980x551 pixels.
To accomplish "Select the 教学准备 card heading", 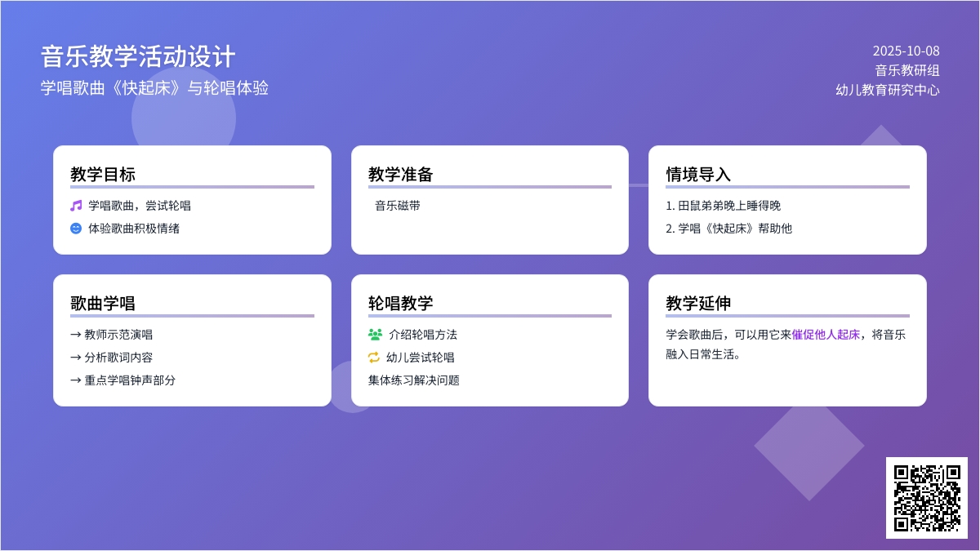I will point(400,175).
